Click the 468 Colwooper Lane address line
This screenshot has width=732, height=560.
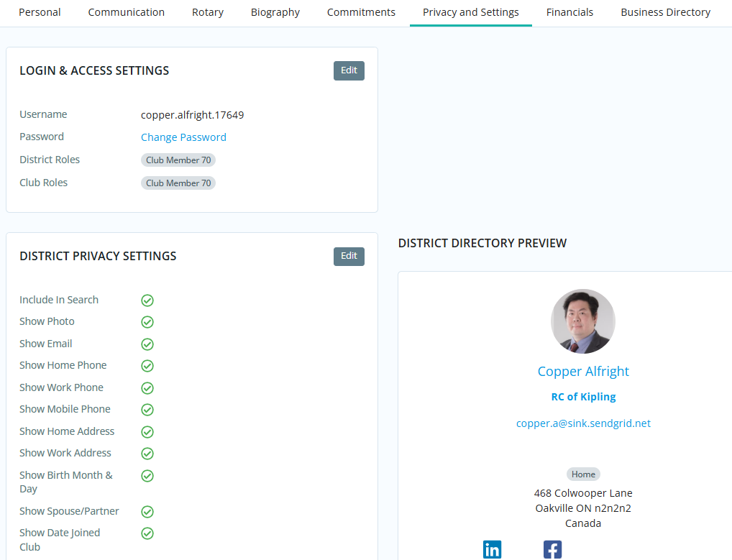583,493
